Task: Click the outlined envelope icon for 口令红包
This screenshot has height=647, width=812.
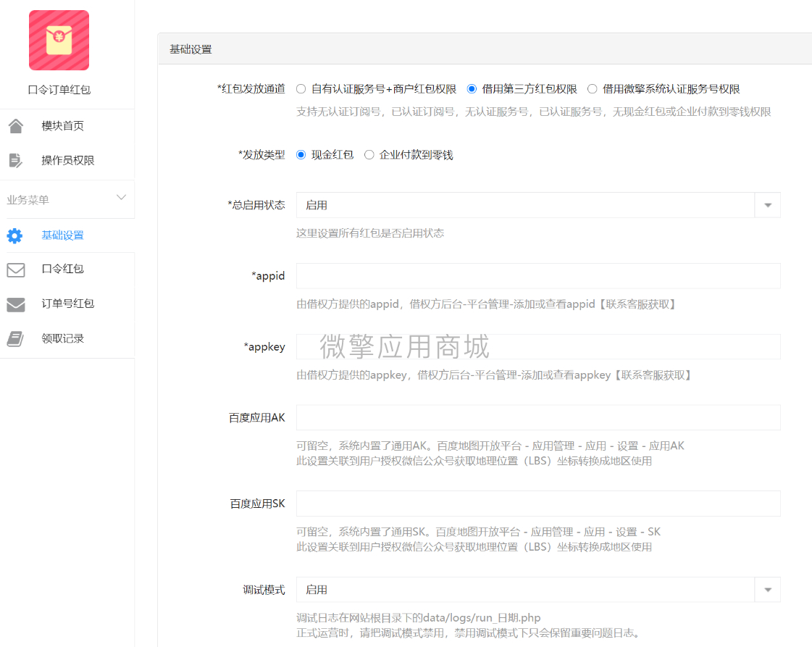Action: tap(15, 270)
